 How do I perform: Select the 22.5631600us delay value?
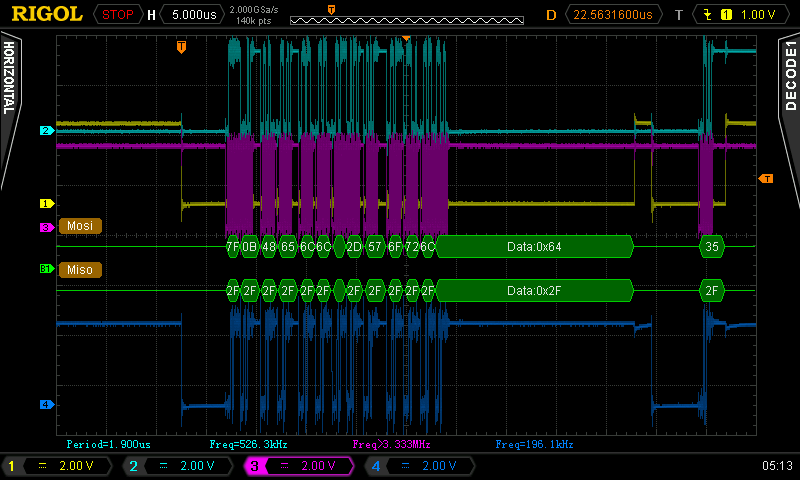[613, 15]
